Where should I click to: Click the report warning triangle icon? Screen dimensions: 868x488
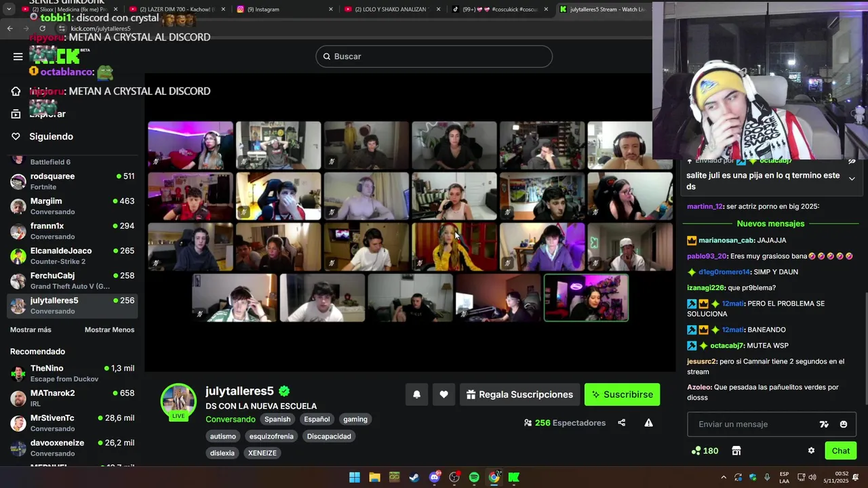click(648, 423)
